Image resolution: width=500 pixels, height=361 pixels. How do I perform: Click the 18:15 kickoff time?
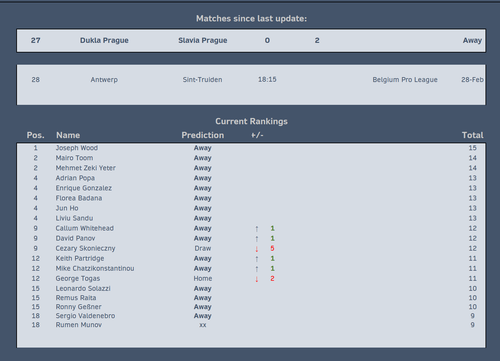point(267,80)
